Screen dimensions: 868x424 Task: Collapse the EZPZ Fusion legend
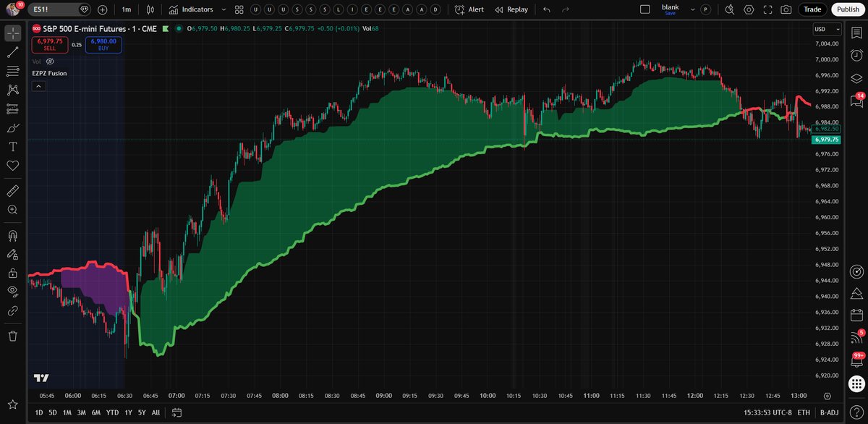[x=38, y=85]
